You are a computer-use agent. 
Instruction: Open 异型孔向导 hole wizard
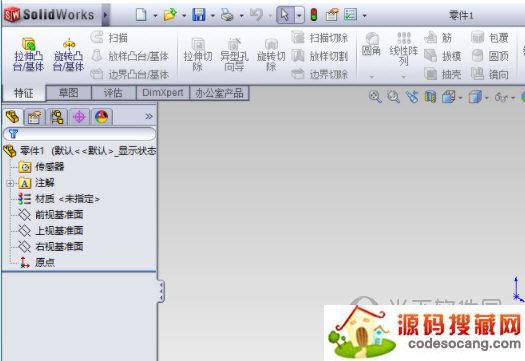[234, 55]
